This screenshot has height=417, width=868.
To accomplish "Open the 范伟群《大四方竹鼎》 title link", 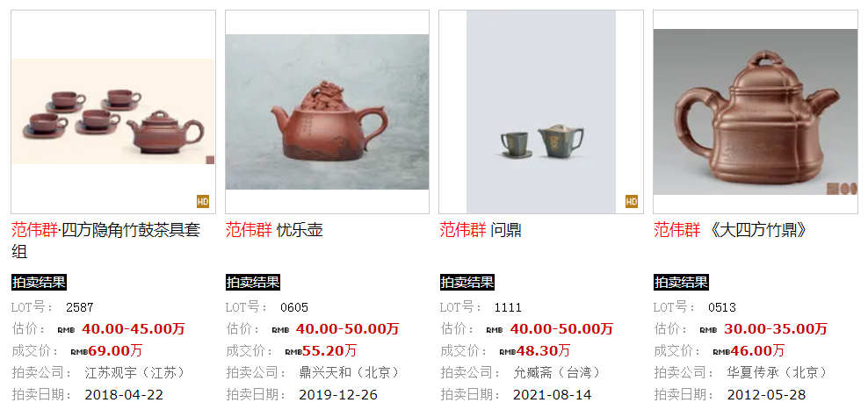I will click(730, 229).
